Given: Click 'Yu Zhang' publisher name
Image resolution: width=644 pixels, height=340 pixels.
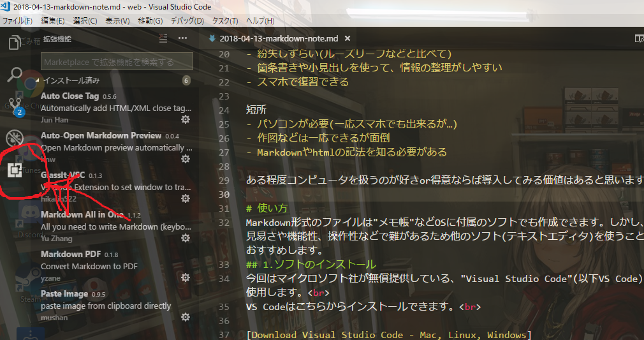Looking at the screenshot, I should tap(56, 238).
